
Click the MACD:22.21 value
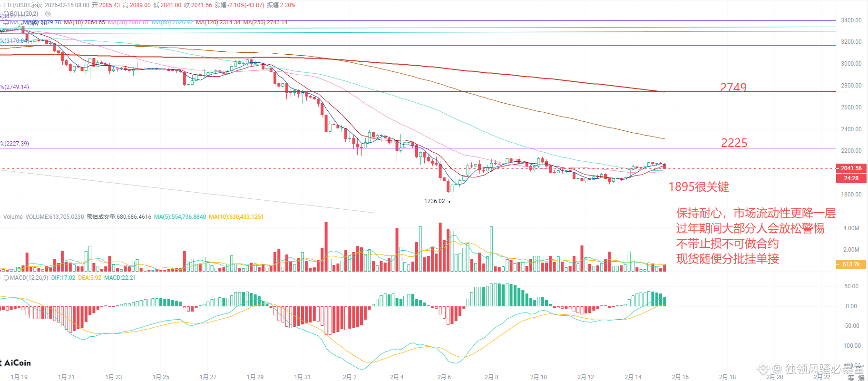pyautogui.click(x=120, y=278)
